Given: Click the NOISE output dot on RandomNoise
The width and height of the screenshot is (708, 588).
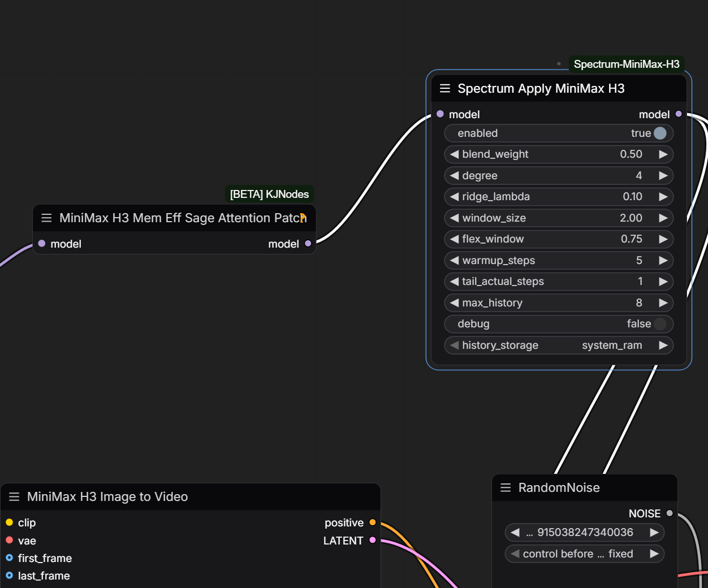Looking at the screenshot, I should point(670,513).
